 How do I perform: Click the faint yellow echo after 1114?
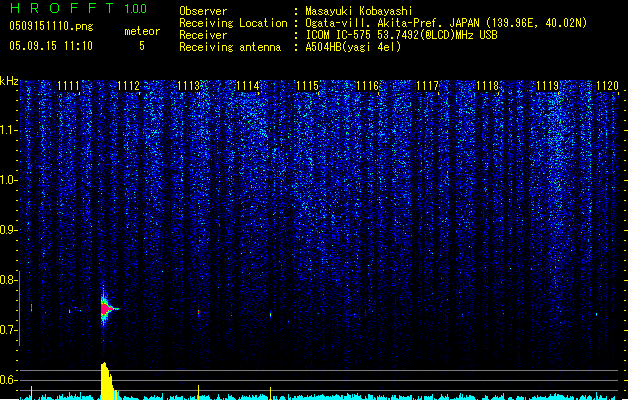270,315
